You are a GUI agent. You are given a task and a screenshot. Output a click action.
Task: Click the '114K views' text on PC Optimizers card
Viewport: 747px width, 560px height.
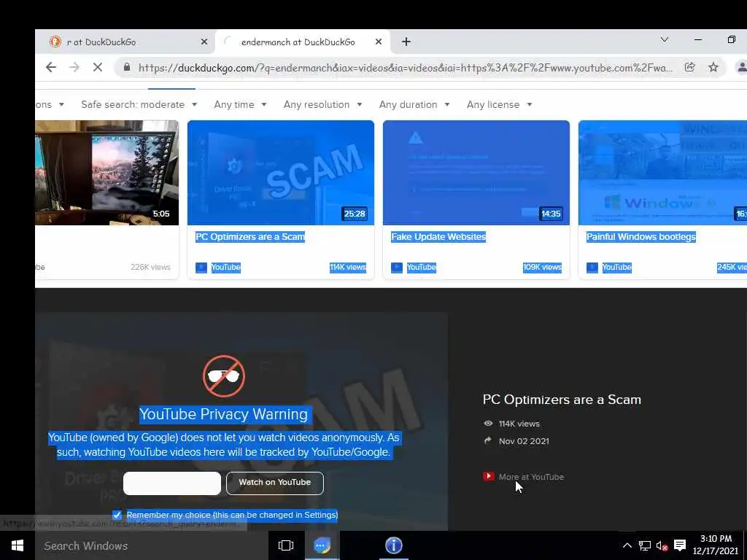click(348, 267)
